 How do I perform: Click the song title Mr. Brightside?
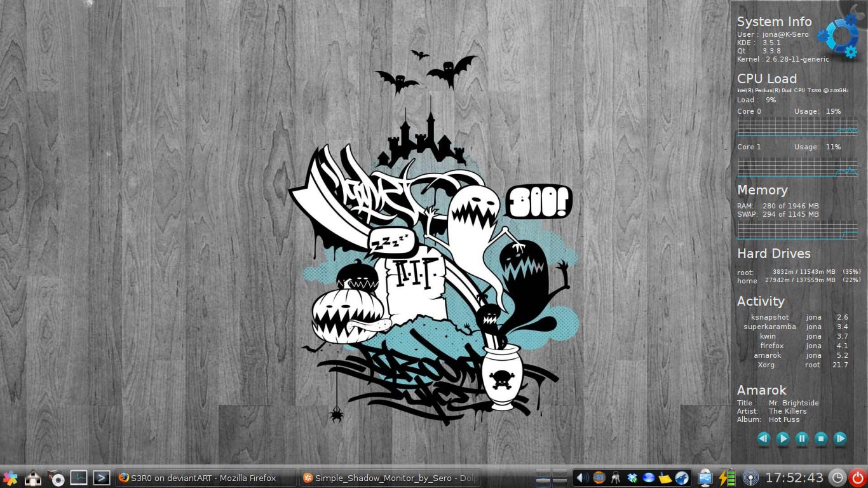pos(794,403)
